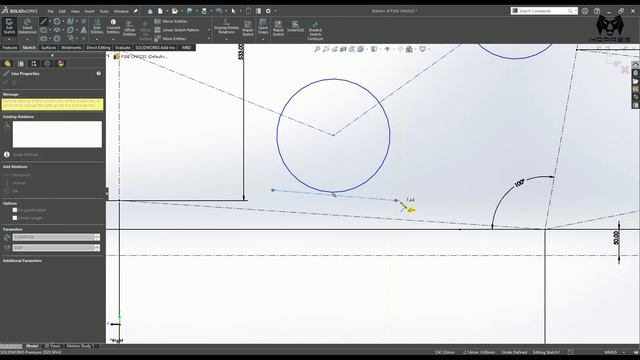640x360 pixels.
Task: Expand the Trim Entities dropdown arrow
Action: click(x=97, y=39)
